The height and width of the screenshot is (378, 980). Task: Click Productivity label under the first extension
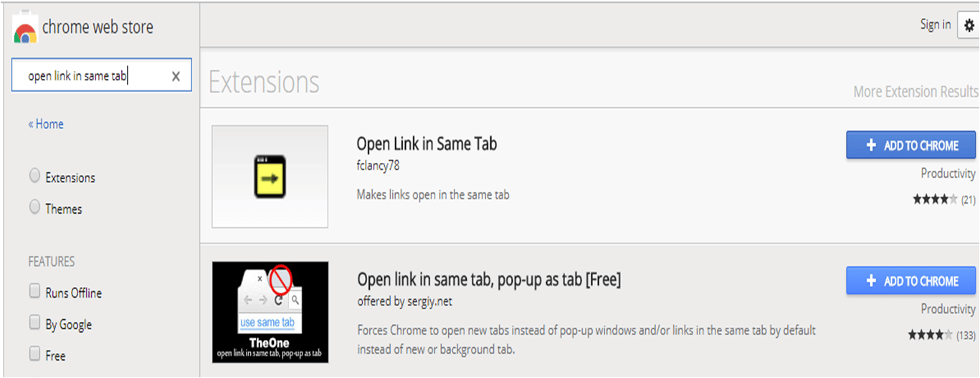[948, 174]
